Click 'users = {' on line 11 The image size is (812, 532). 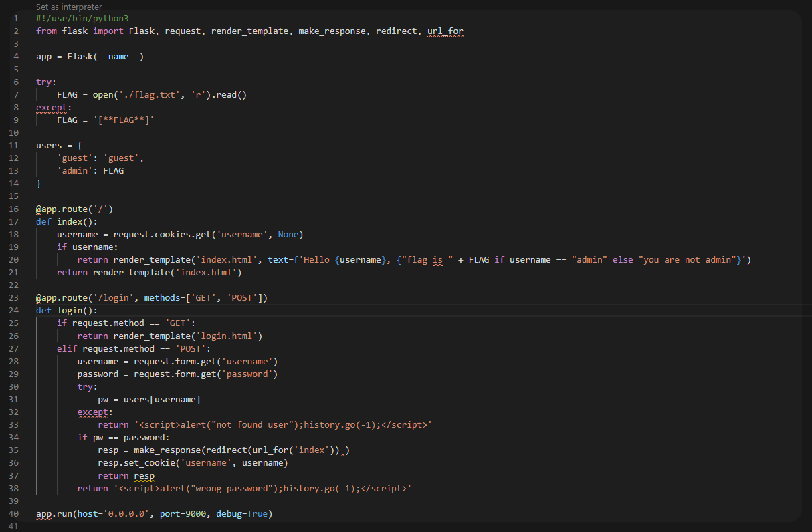59,146
